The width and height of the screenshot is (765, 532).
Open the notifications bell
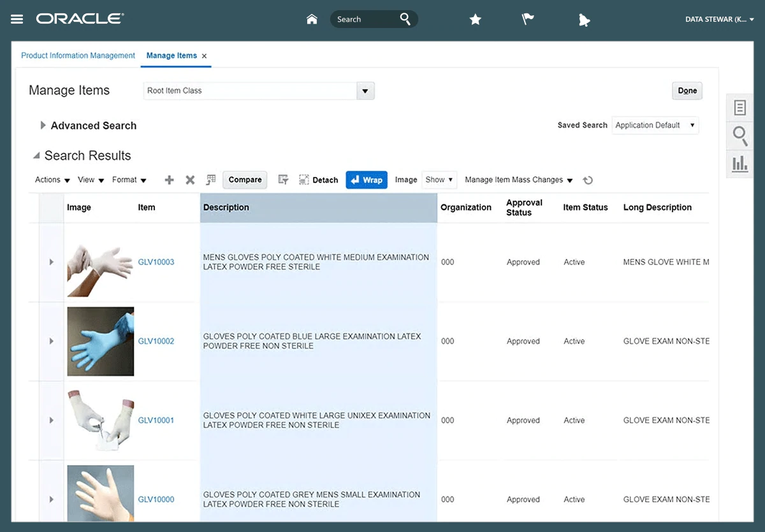[x=584, y=20]
